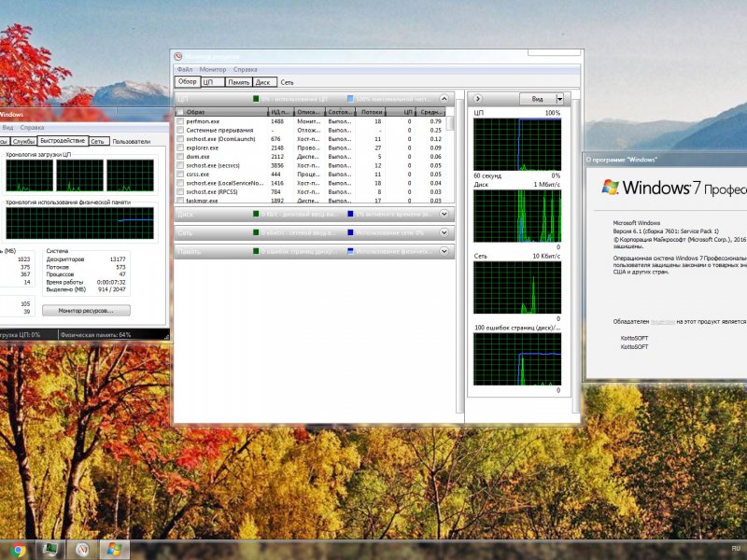
Task: Switch to Службы tab in Task Manager
Action: (x=23, y=142)
